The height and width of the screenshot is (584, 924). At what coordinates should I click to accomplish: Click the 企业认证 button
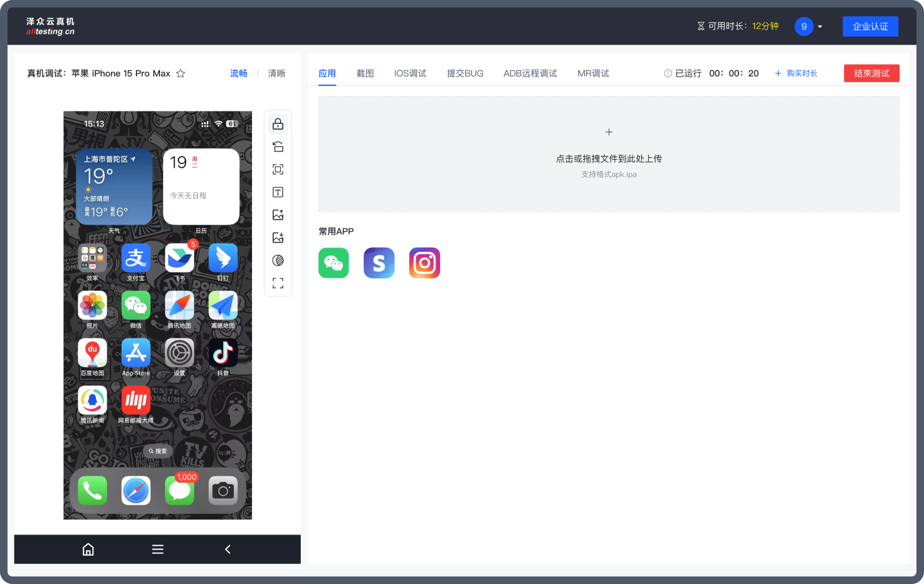(870, 26)
